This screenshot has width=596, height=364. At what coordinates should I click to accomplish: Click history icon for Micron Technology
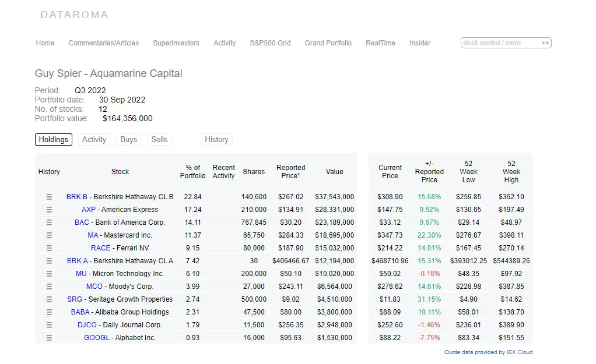[49, 274]
